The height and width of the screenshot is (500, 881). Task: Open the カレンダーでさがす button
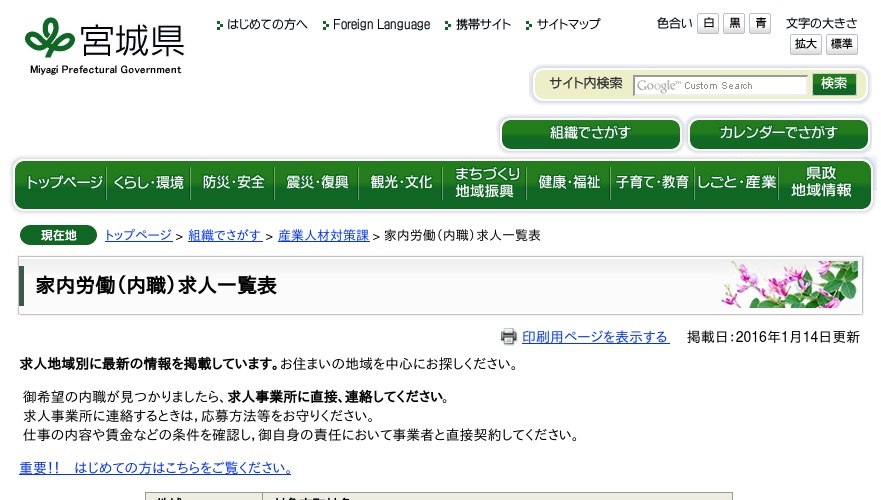tap(778, 133)
